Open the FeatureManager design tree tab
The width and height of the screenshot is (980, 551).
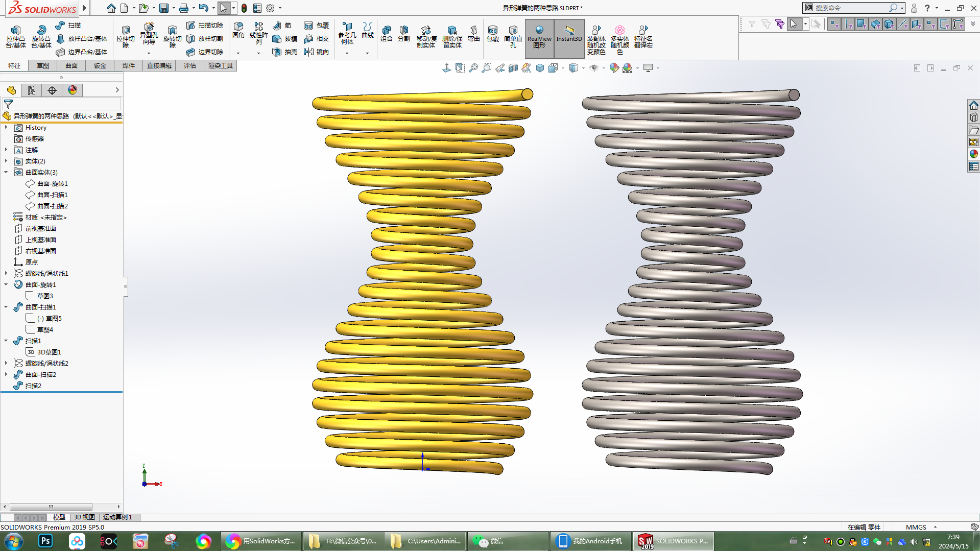[x=11, y=90]
